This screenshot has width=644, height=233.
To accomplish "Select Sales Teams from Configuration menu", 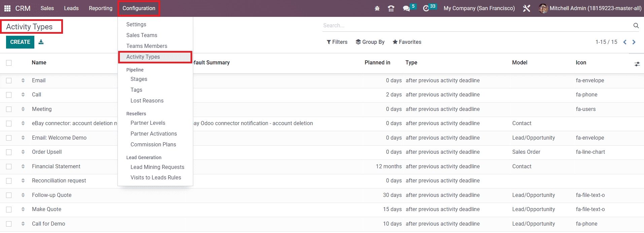I will [x=142, y=35].
